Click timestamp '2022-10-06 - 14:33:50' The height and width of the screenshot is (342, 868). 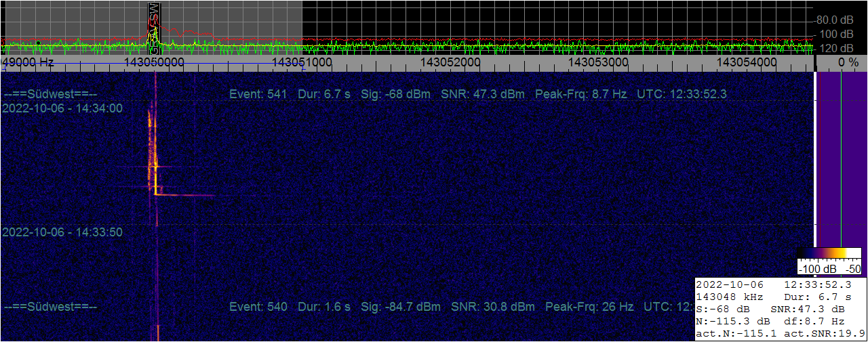point(62,232)
